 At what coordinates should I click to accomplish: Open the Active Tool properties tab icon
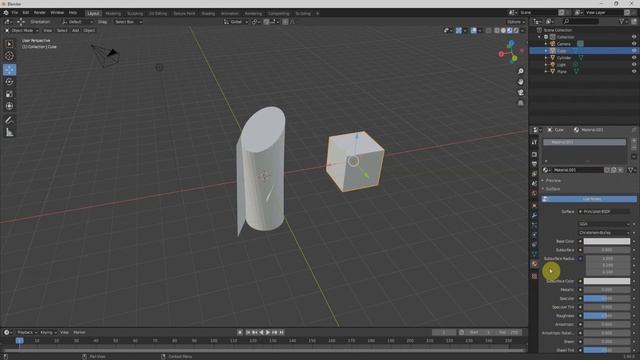tap(534, 142)
